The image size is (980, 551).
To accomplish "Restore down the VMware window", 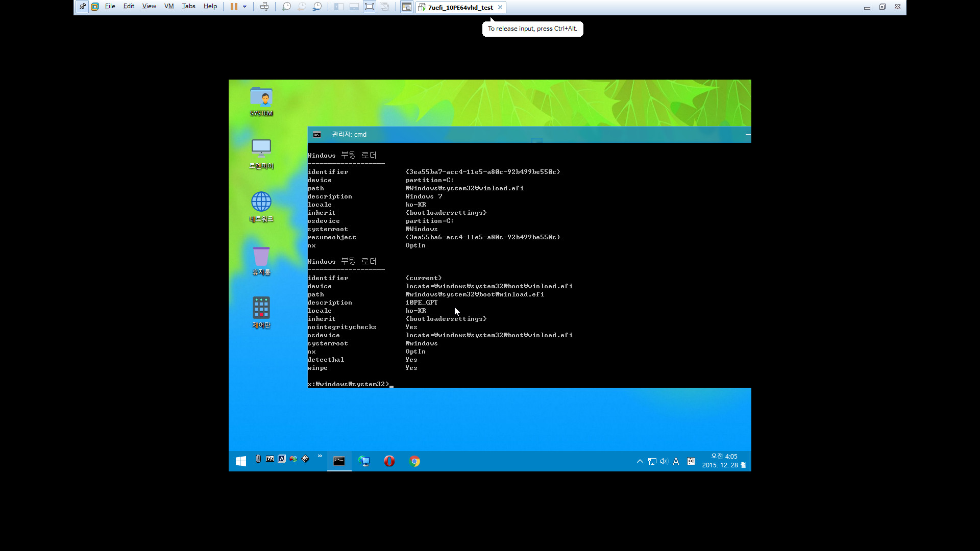I will click(882, 7).
